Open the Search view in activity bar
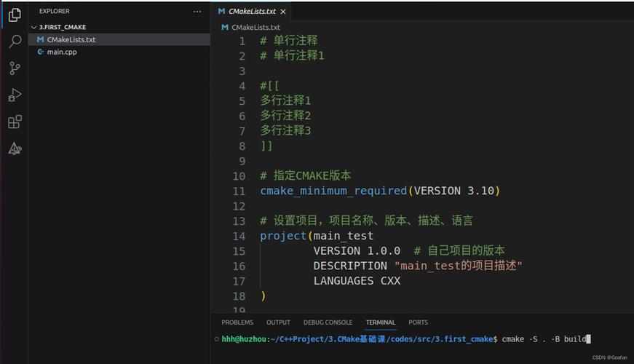 tap(15, 41)
